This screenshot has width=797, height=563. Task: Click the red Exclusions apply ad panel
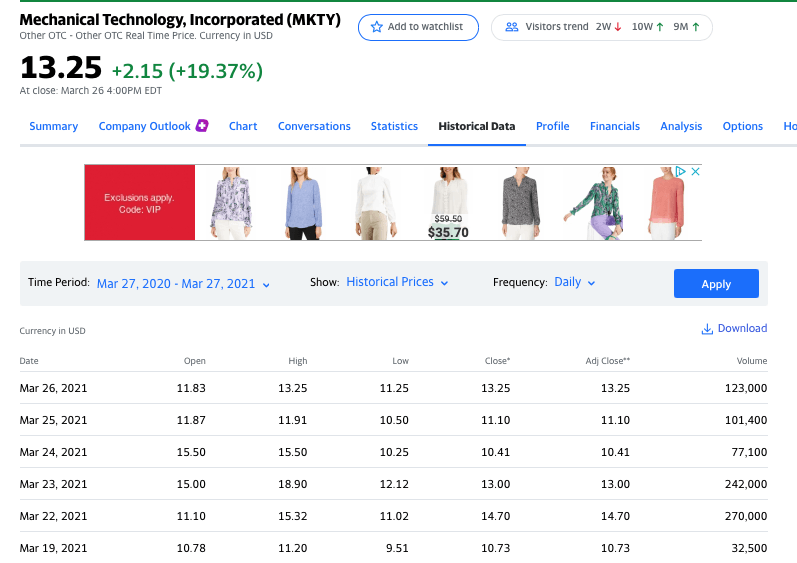pos(140,202)
